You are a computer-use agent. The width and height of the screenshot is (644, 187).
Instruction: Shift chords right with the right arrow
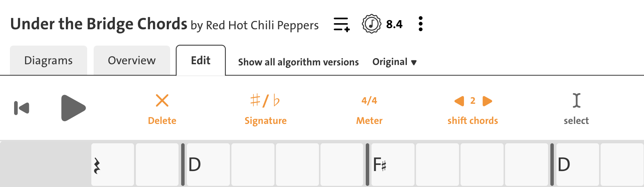pyautogui.click(x=487, y=101)
